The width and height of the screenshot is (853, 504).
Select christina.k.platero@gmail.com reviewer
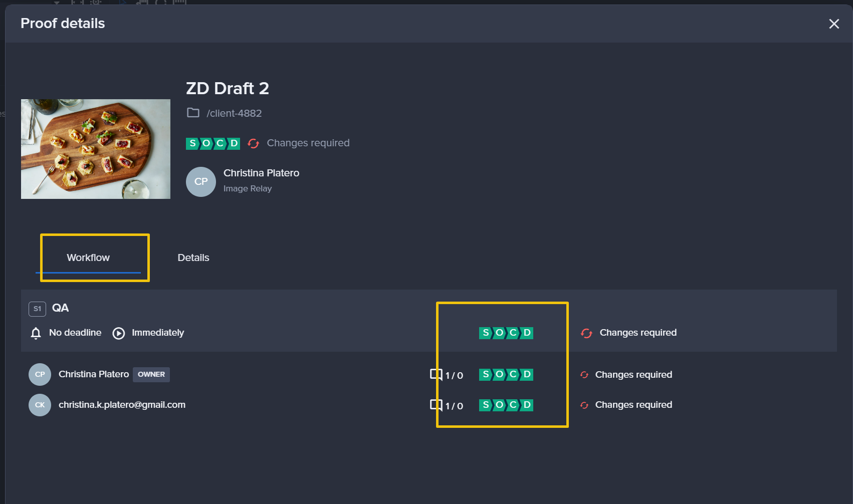click(x=122, y=405)
